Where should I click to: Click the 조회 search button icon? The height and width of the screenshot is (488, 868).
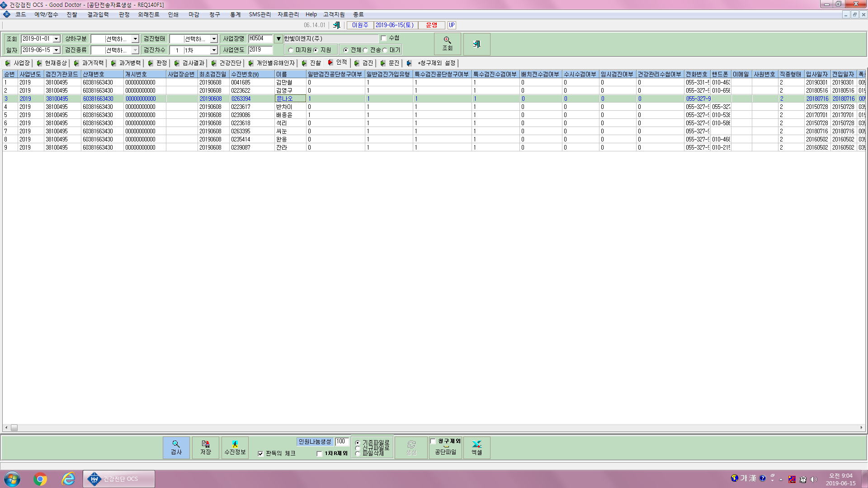click(447, 44)
